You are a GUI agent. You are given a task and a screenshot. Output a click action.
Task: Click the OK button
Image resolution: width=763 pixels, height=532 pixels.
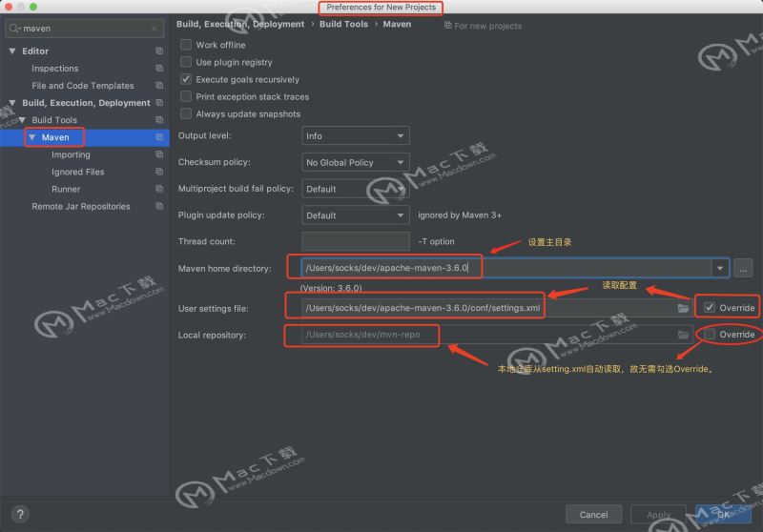[x=723, y=514]
